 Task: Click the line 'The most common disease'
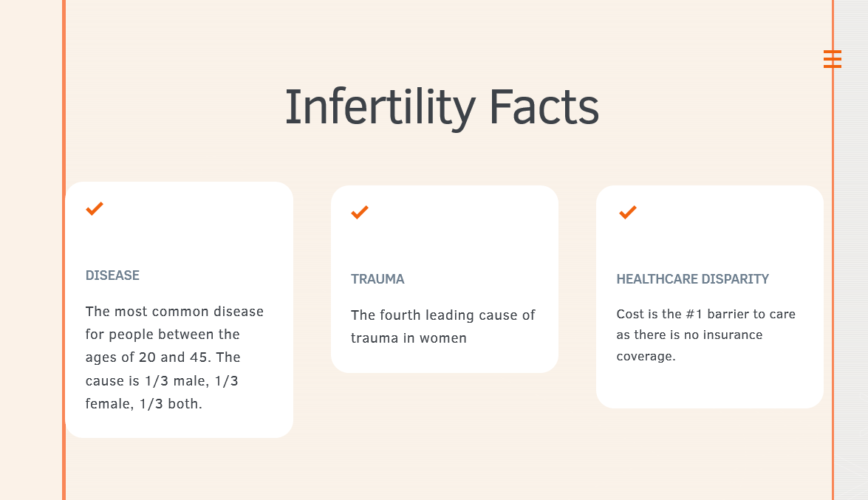(x=174, y=311)
